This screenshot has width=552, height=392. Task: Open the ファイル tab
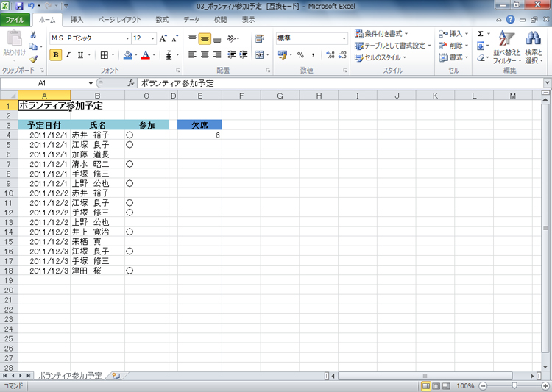[x=15, y=20]
